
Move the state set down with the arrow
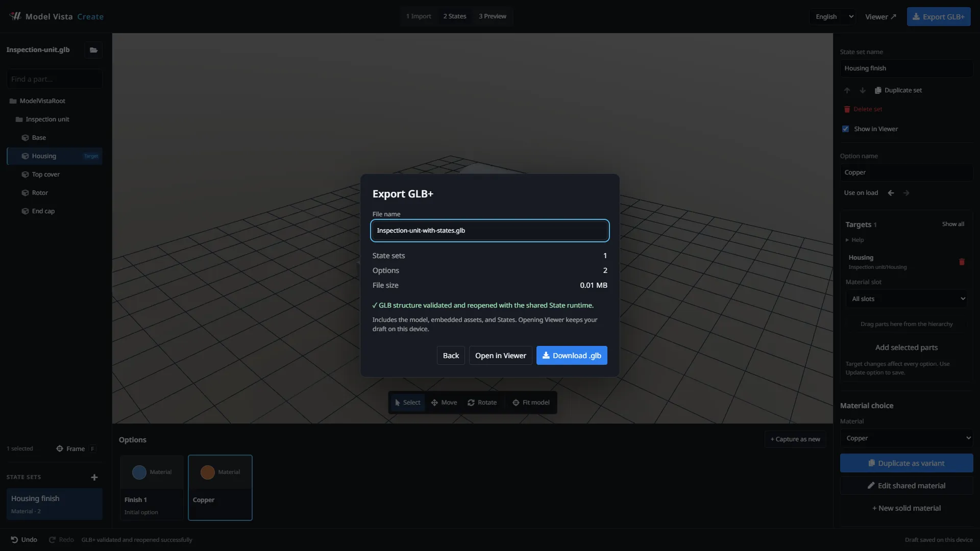coord(863,90)
